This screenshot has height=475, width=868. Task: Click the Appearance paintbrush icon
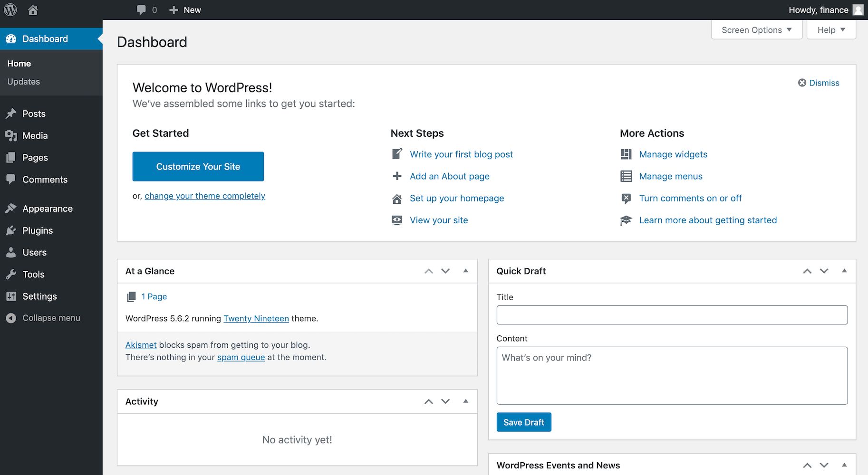pyautogui.click(x=11, y=208)
